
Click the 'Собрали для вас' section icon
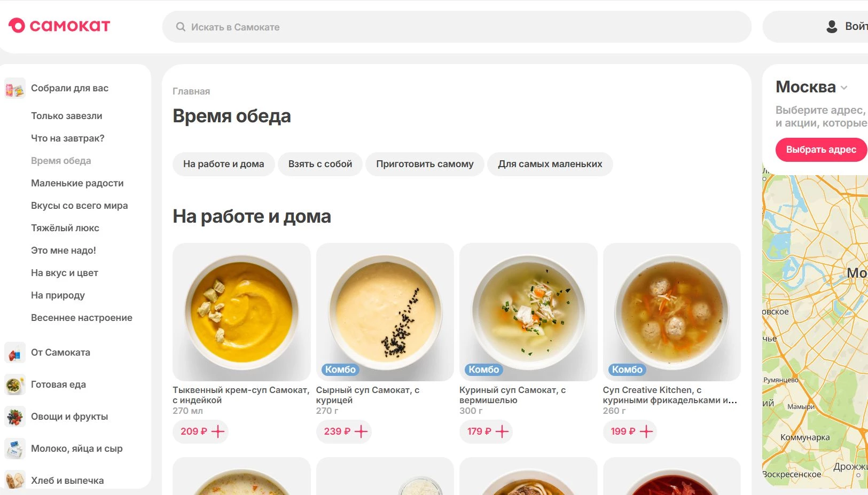[x=15, y=88]
